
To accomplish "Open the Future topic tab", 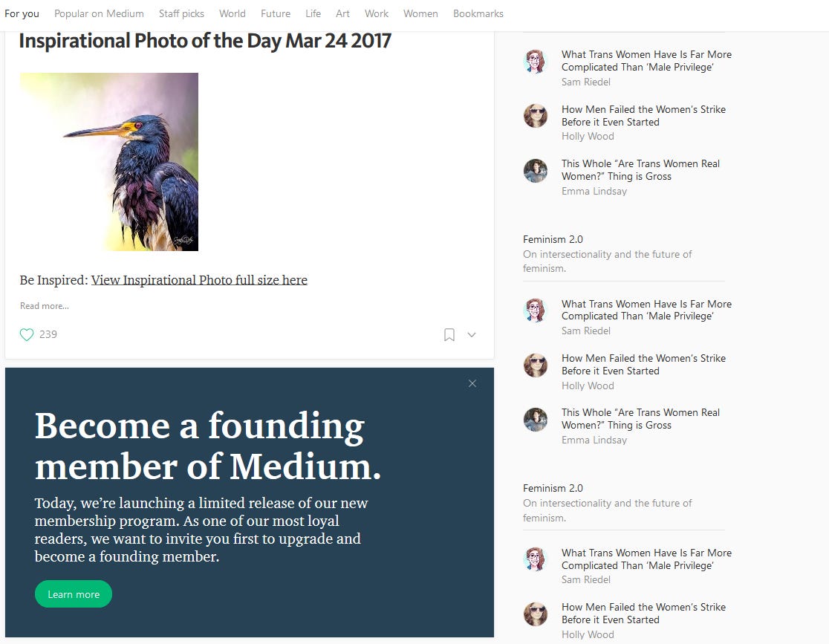I will [276, 14].
